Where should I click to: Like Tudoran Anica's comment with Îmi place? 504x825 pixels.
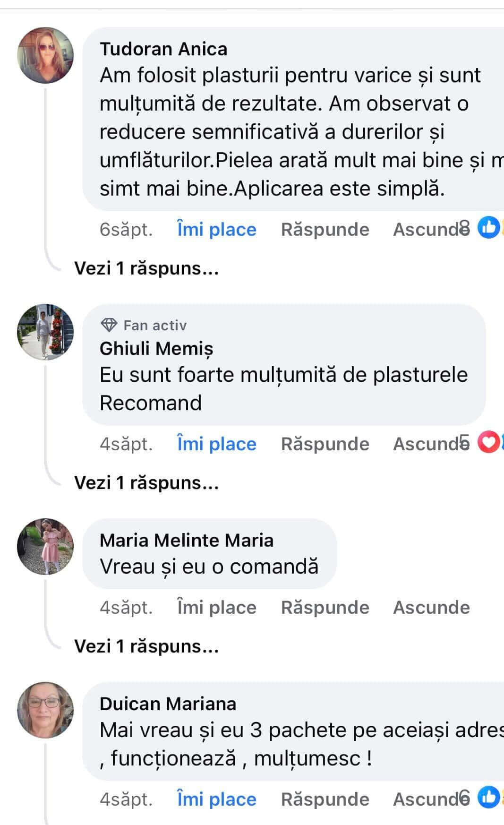(216, 230)
